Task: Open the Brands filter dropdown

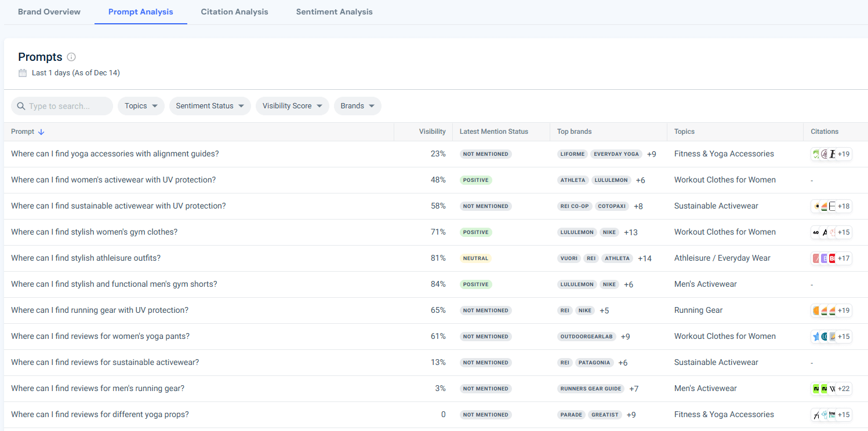Action: point(357,105)
